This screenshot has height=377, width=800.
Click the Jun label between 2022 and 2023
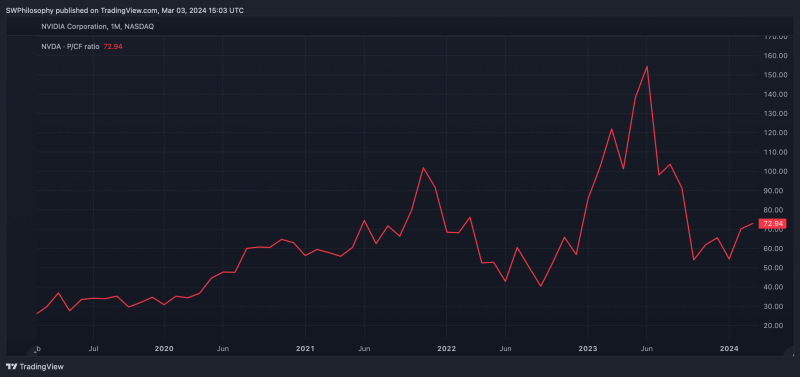tap(505, 349)
